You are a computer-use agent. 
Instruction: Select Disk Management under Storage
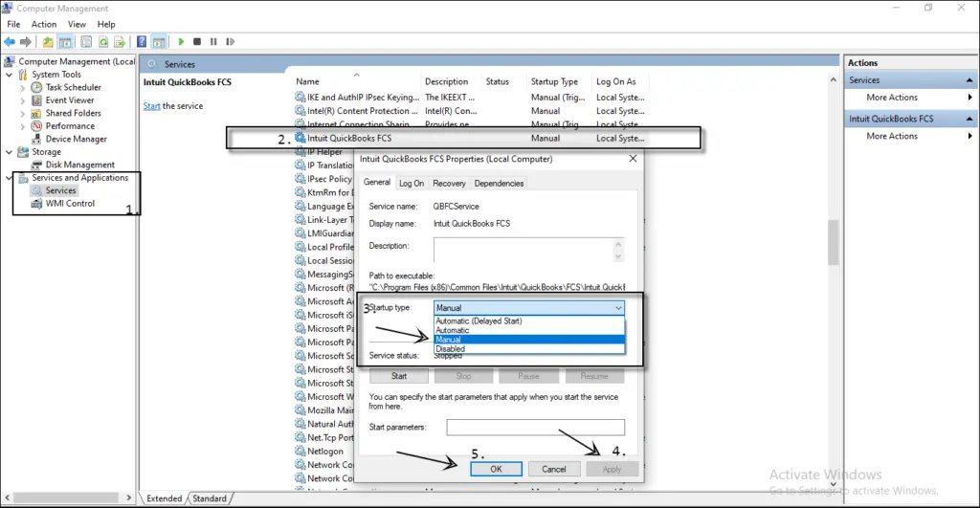79,165
